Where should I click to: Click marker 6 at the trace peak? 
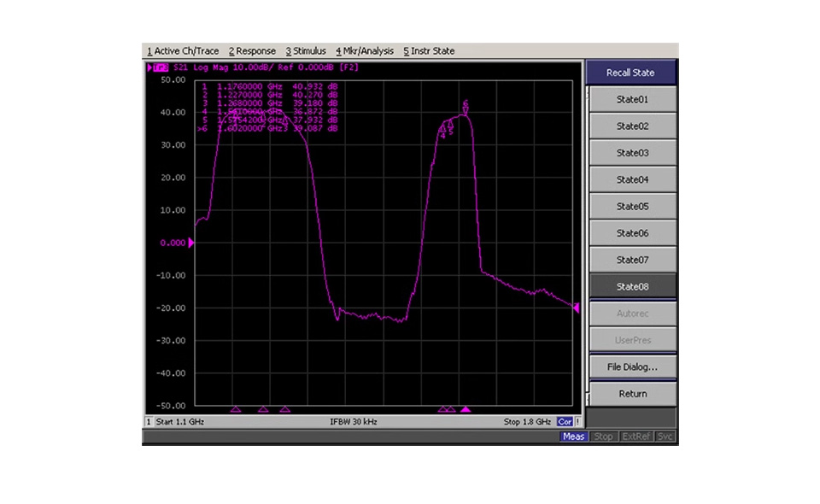(466, 108)
